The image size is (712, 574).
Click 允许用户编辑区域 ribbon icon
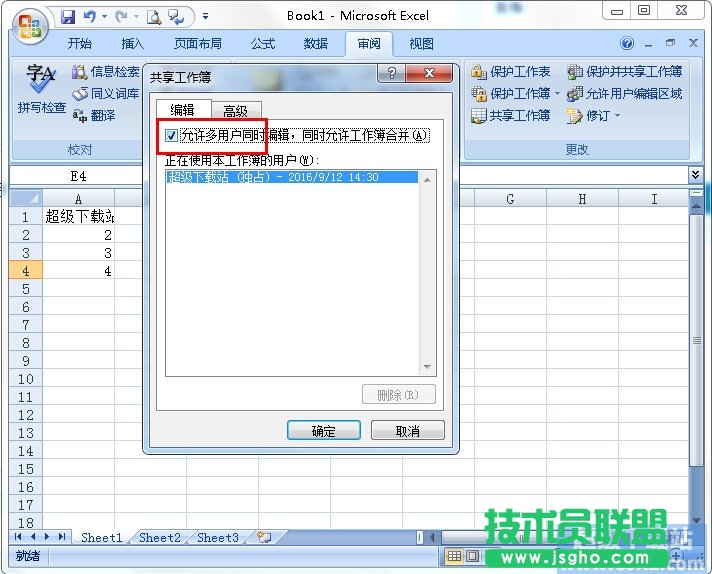pyautogui.click(x=575, y=94)
